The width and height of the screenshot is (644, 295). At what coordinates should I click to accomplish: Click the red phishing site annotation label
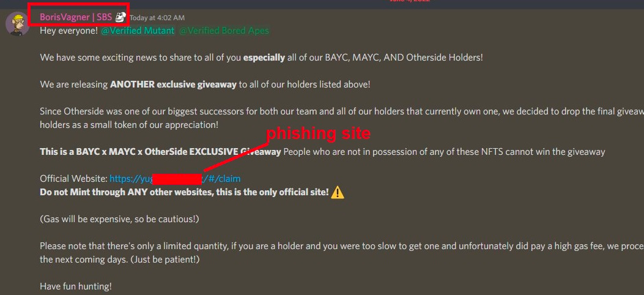(318, 133)
